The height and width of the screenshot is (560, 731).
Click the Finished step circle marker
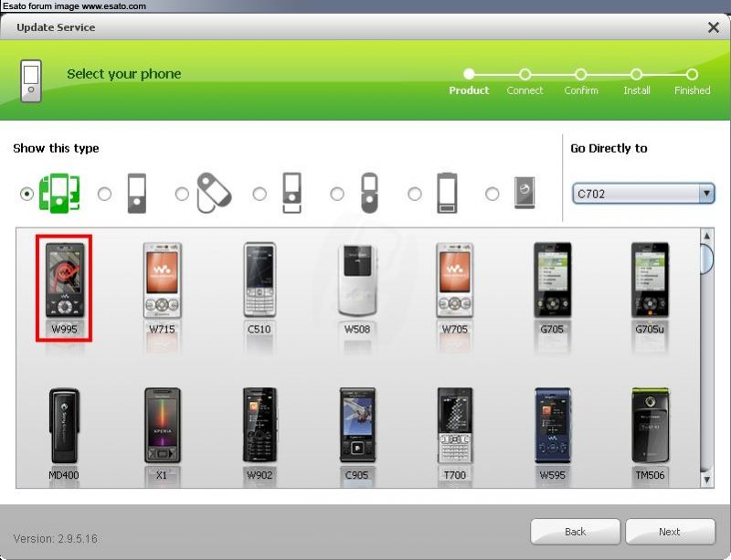click(x=693, y=74)
